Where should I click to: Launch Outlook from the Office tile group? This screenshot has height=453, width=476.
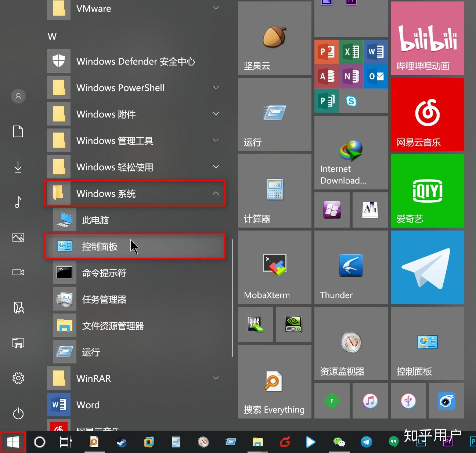[x=375, y=76]
